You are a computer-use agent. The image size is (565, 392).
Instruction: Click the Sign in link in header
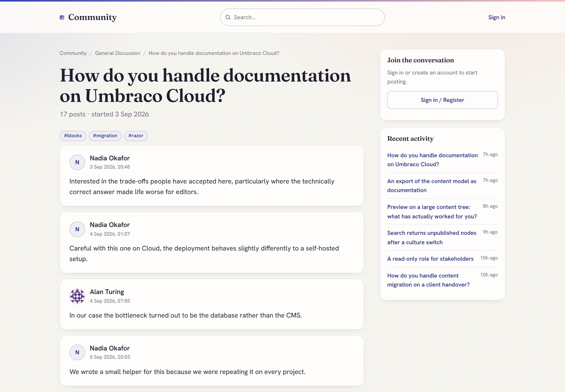pyautogui.click(x=496, y=17)
